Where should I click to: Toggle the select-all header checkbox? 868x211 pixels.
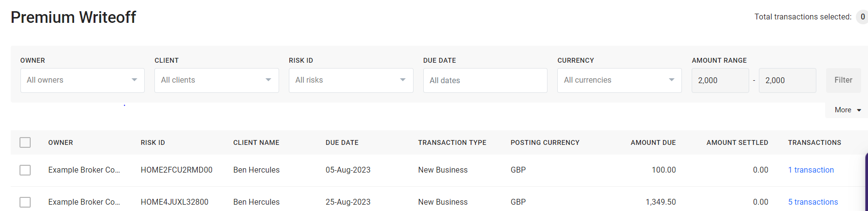click(25, 142)
